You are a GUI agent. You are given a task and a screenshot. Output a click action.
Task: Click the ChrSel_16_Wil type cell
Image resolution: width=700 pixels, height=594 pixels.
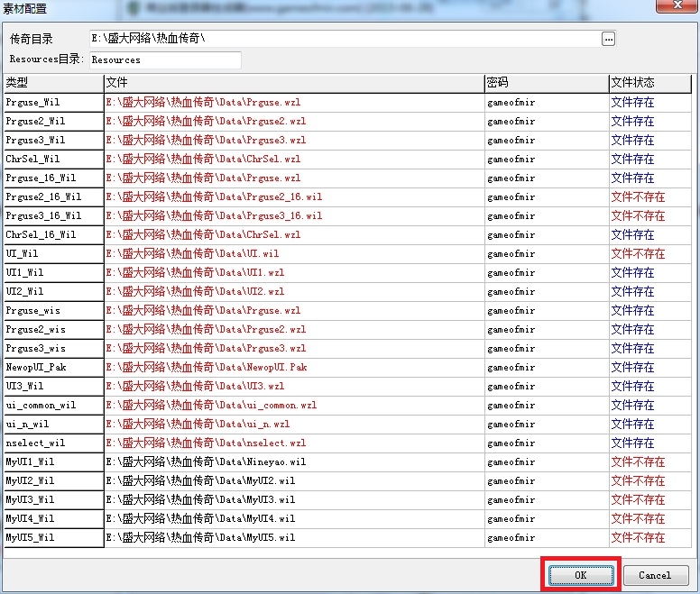(x=52, y=235)
